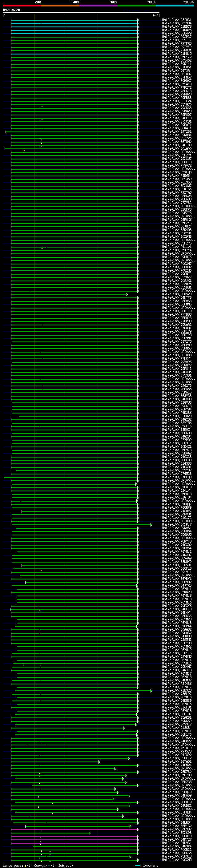Click the orange ~40% identity legend segment
The height and width of the screenshot is (868, 197).
pos(60,6)
